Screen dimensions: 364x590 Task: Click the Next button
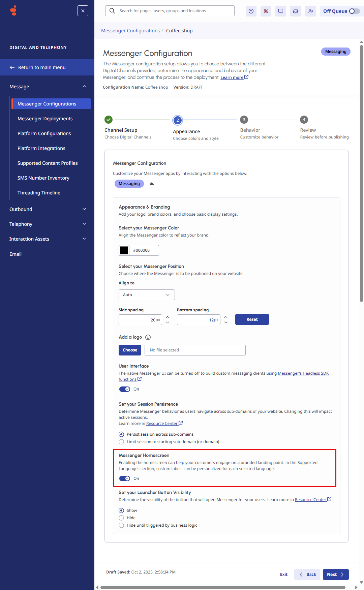point(335,575)
